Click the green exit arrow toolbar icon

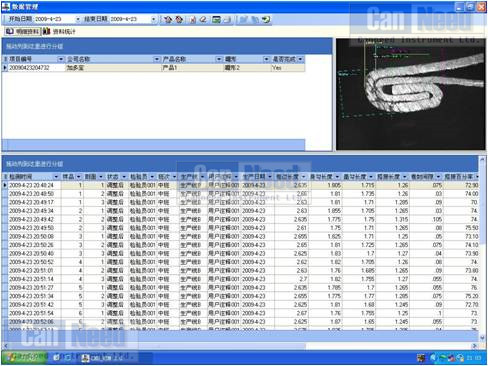[266, 20]
